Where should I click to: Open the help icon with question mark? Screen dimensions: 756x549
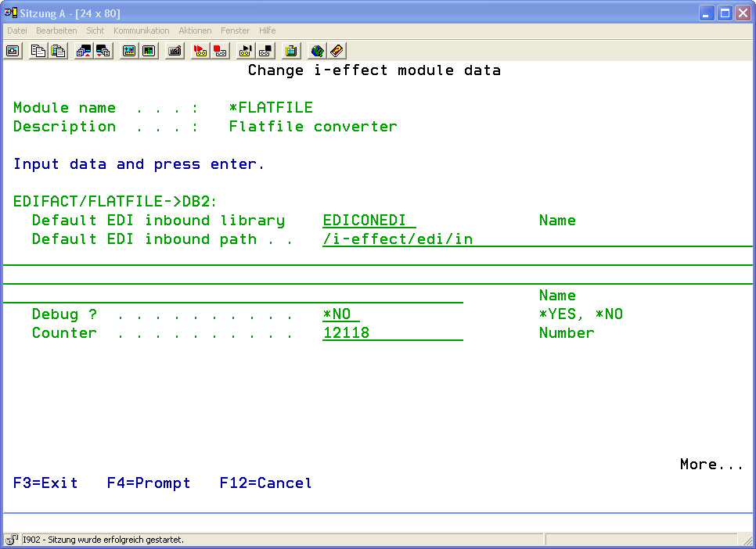coord(337,51)
